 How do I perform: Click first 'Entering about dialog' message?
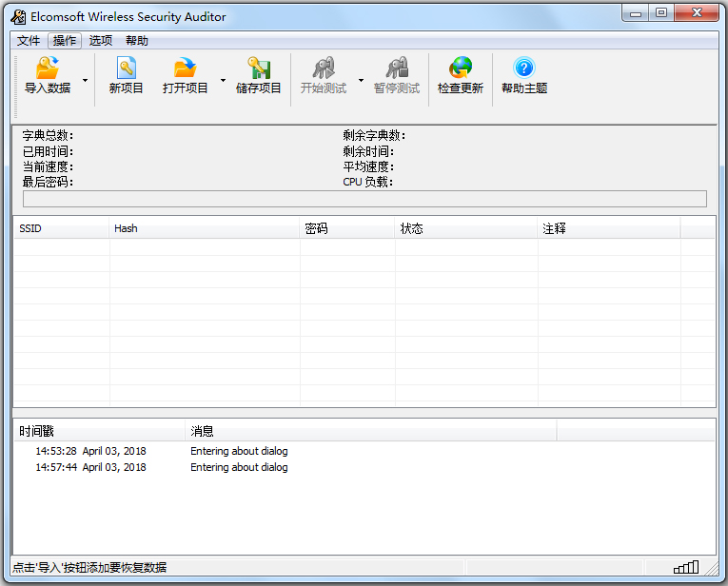(x=239, y=451)
